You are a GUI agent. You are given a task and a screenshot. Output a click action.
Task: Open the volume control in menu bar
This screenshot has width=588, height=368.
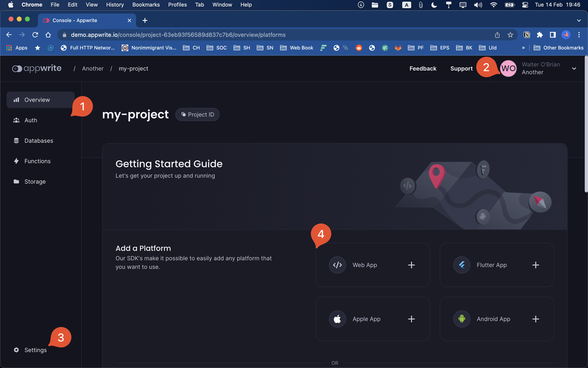click(478, 5)
